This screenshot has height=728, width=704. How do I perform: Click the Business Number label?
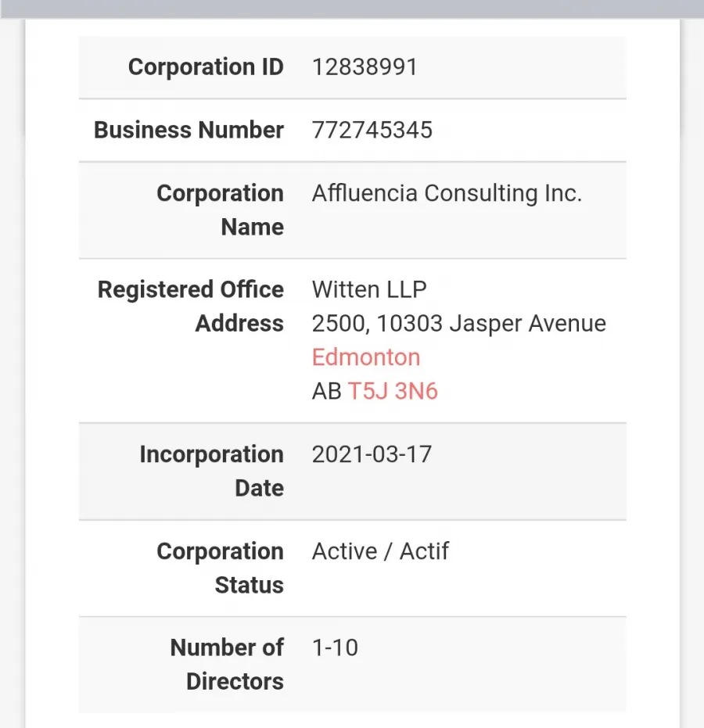189,130
